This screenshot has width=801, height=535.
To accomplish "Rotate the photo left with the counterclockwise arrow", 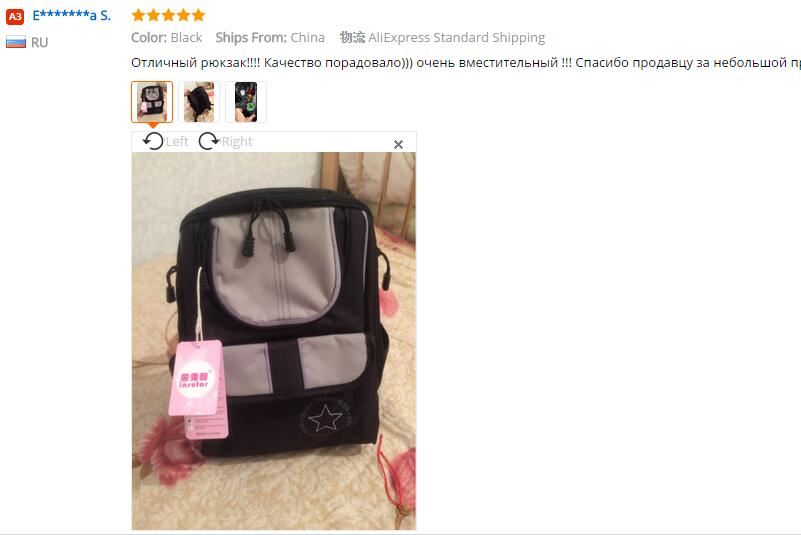I will [153, 141].
